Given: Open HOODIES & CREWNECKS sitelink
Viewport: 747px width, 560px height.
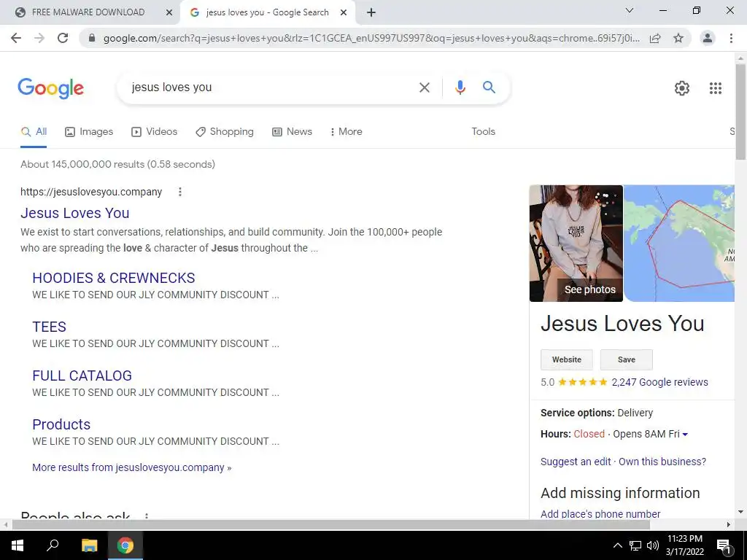Looking at the screenshot, I should (113, 278).
